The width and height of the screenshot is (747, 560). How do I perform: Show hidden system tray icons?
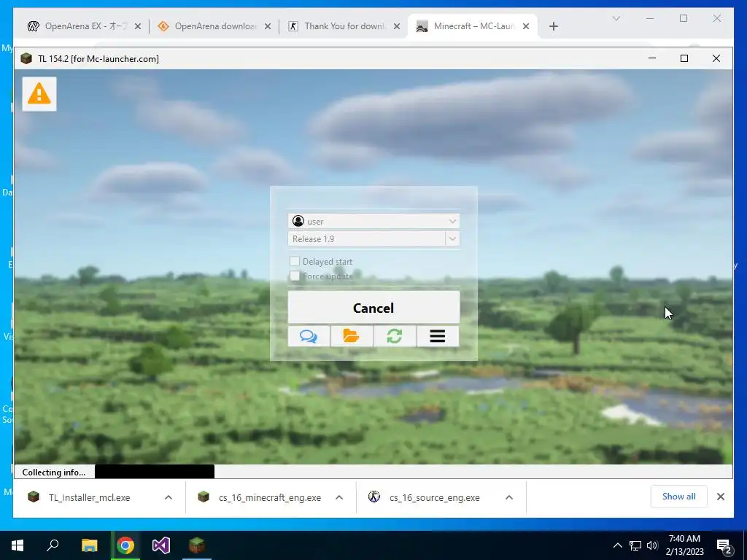tap(617, 545)
